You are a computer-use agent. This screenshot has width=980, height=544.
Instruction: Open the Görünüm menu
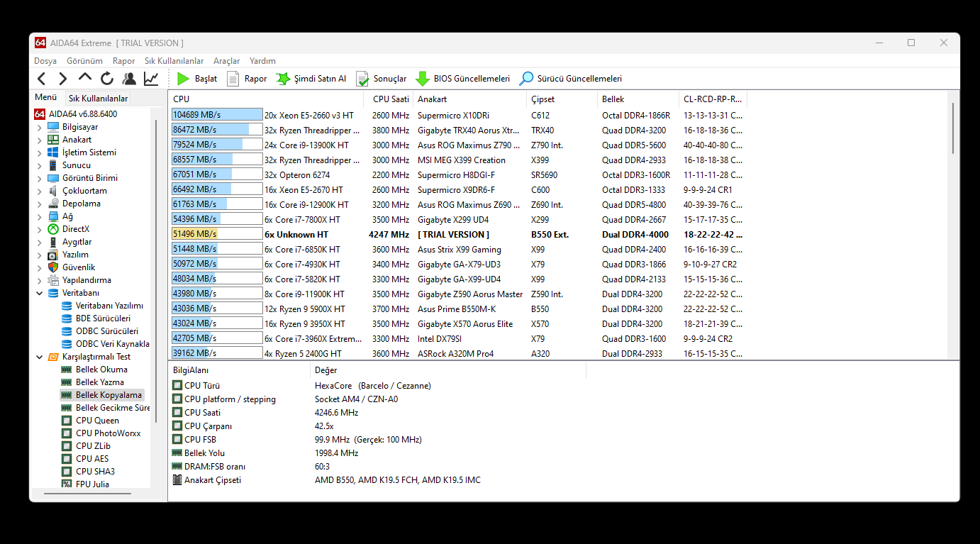(84, 61)
